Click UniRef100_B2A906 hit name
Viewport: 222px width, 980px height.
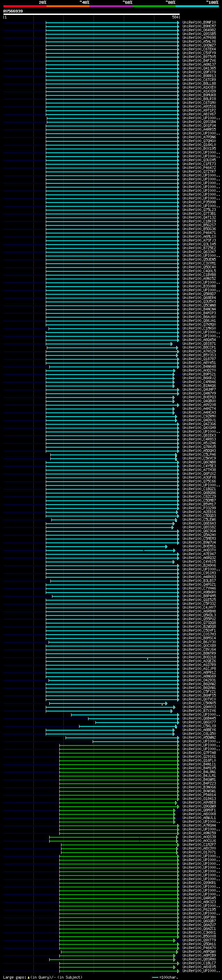point(199,565)
